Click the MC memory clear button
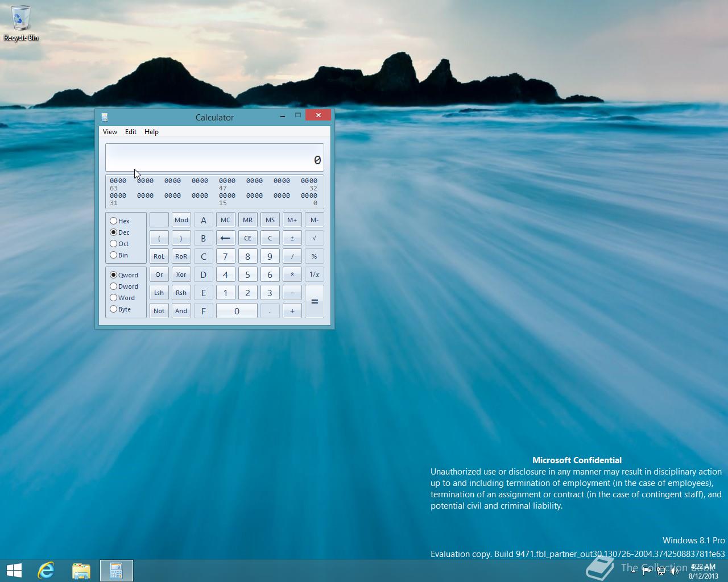The height and width of the screenshot is (582, 728). pos(225,220)
